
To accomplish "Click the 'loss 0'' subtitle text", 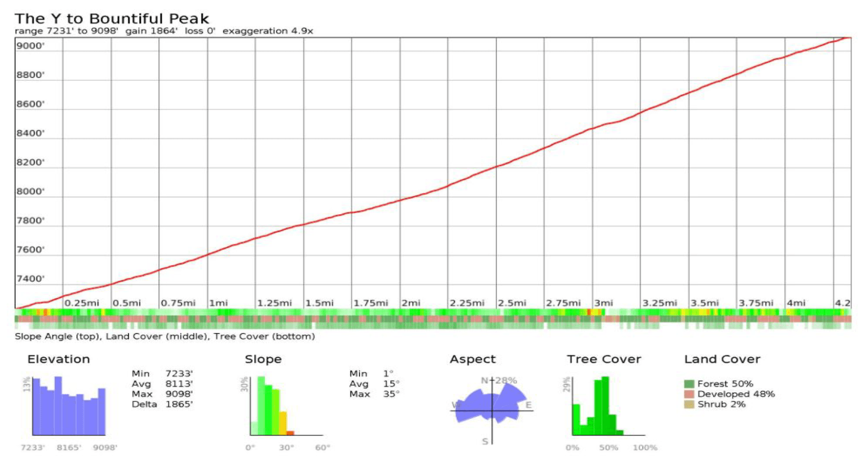I will tap(200, 31).
